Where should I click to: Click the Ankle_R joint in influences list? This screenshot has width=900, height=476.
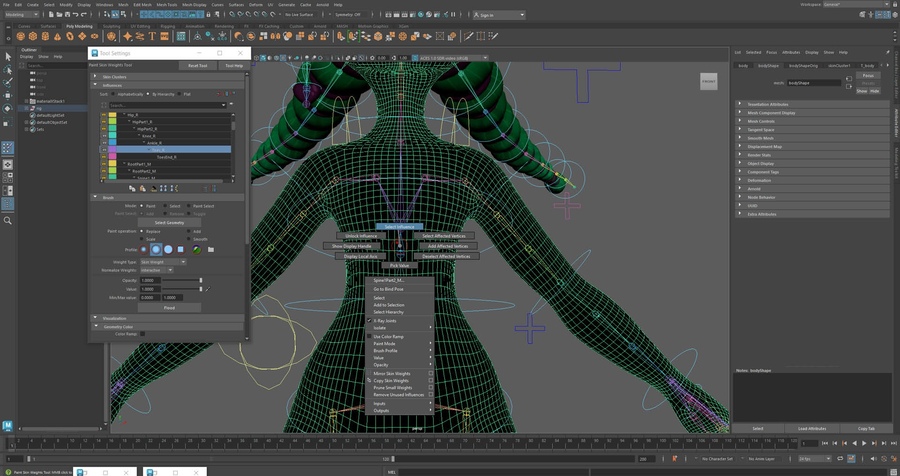154,143
